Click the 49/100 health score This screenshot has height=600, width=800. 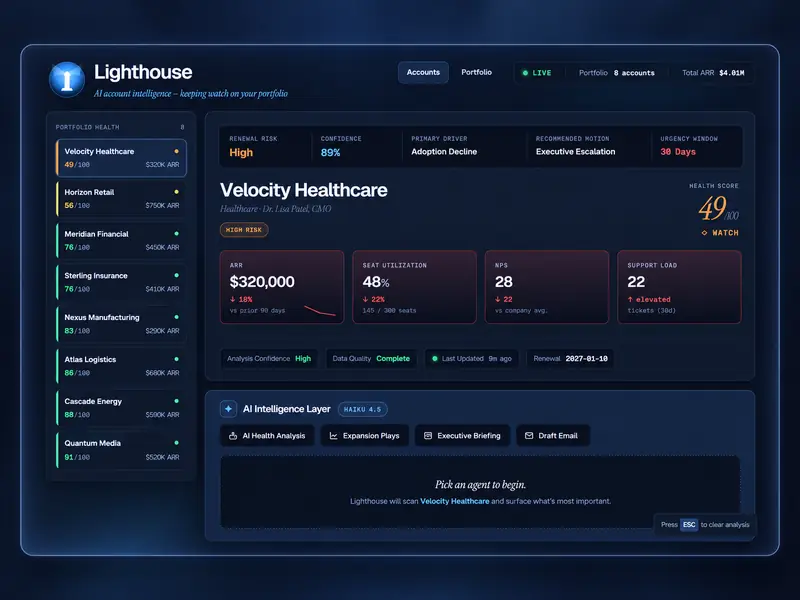(718, 208)
